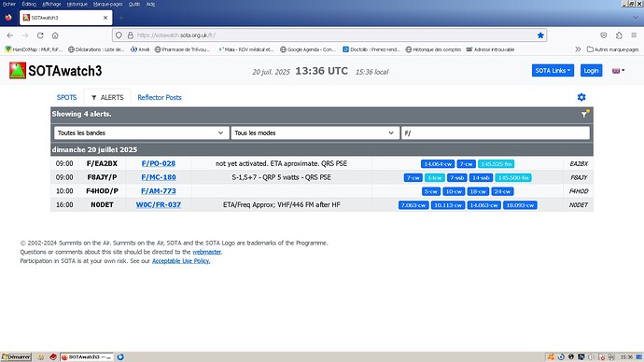Open the tab list dropdown arrow
The width and height of the screenshot is (644, 362).
click(x=636, y=18)
